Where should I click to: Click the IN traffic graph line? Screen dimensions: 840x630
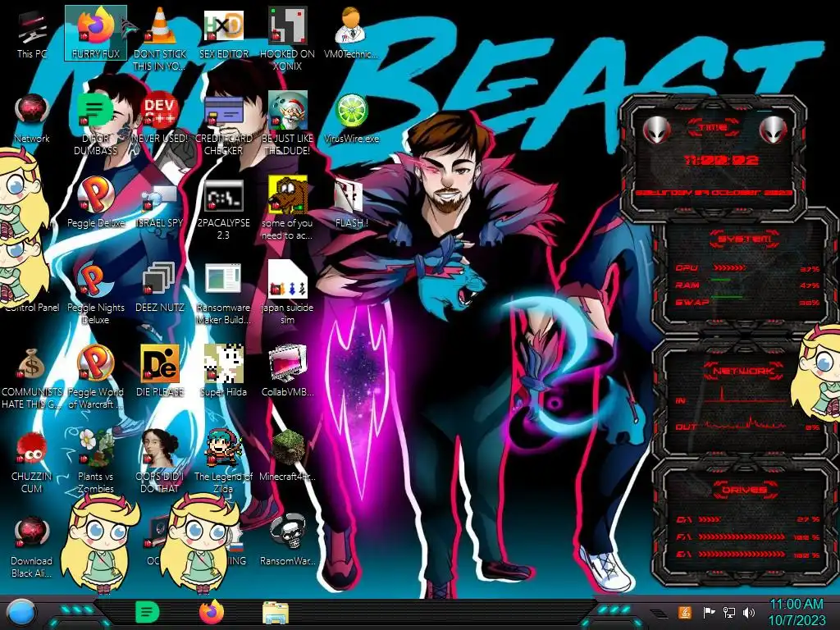click(x=747, y=396)
